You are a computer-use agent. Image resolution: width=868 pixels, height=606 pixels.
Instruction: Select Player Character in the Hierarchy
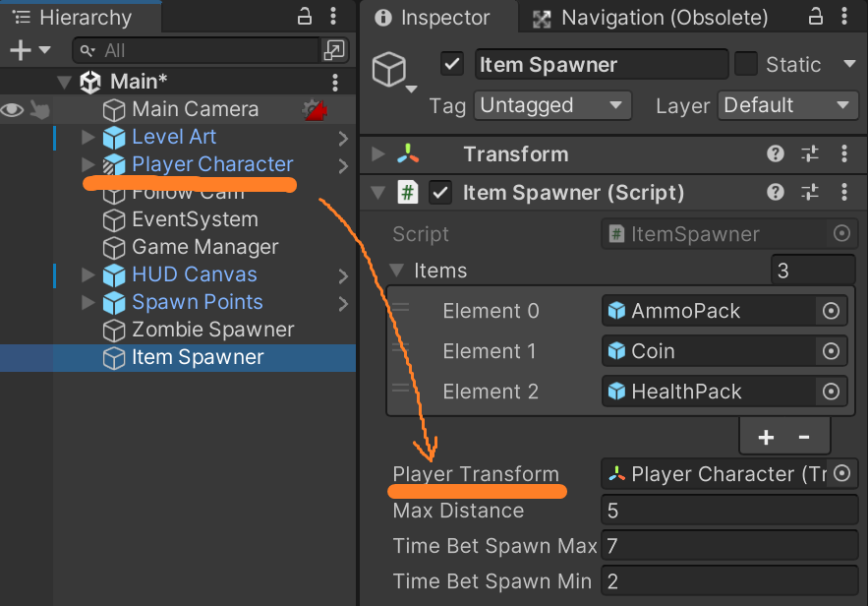click(212, 164)
